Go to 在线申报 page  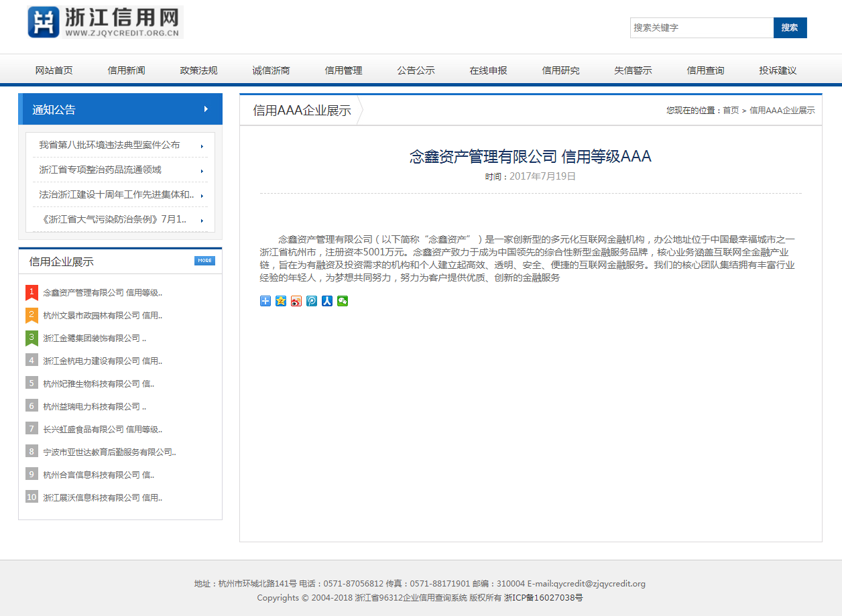click(489, 70)
